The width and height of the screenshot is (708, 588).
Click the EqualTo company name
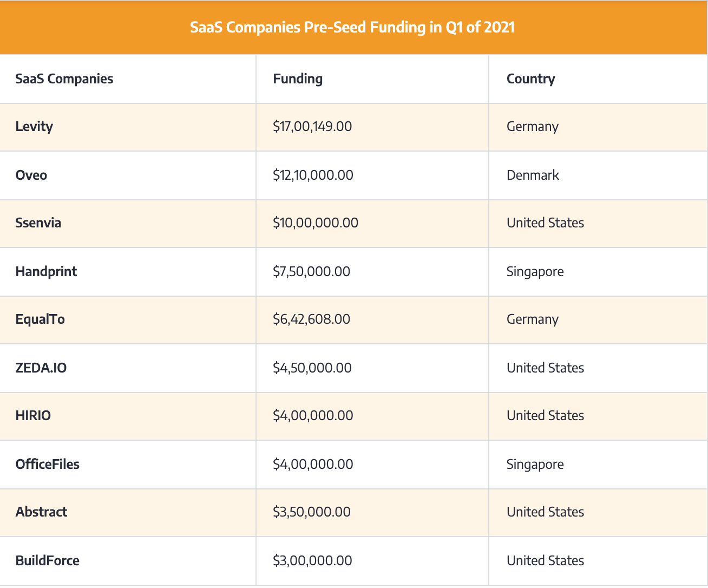click(x=40, y=319)
